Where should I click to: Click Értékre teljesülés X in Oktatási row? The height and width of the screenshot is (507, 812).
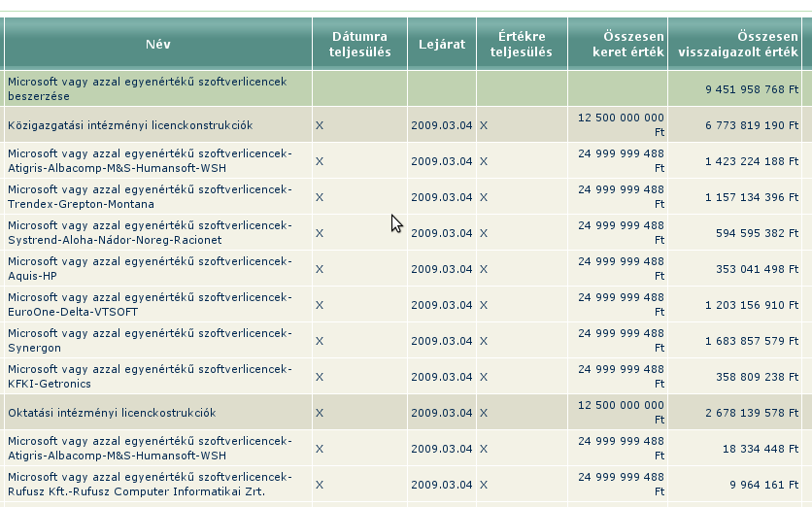[x=483, y=413]
